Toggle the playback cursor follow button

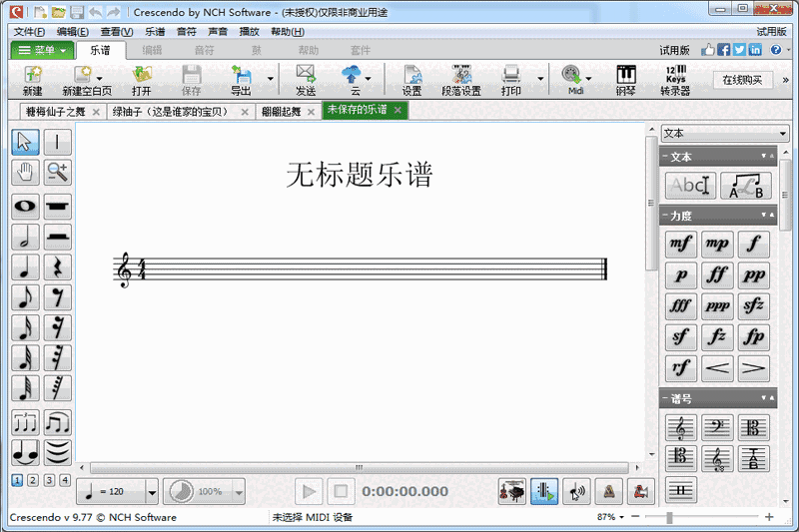coord(544,492)
